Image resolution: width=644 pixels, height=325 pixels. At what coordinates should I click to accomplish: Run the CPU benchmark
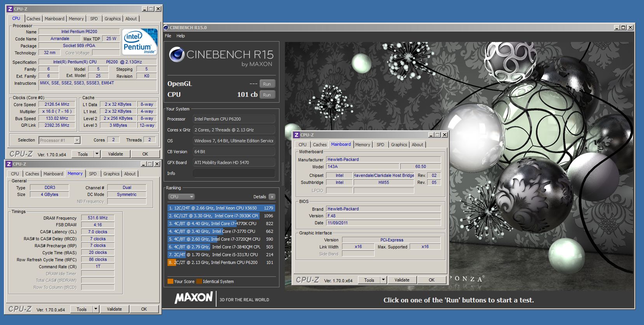[x=267, y=95]
